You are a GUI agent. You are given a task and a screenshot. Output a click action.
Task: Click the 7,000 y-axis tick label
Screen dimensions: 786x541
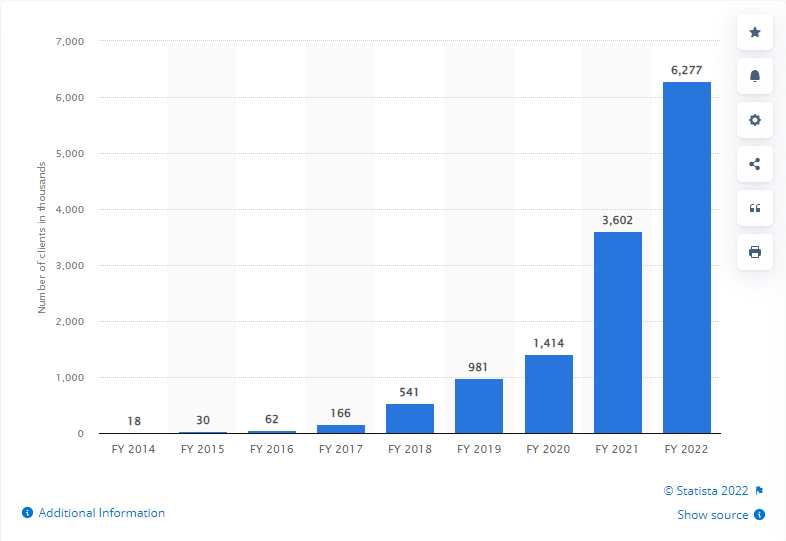coord(70,42)
